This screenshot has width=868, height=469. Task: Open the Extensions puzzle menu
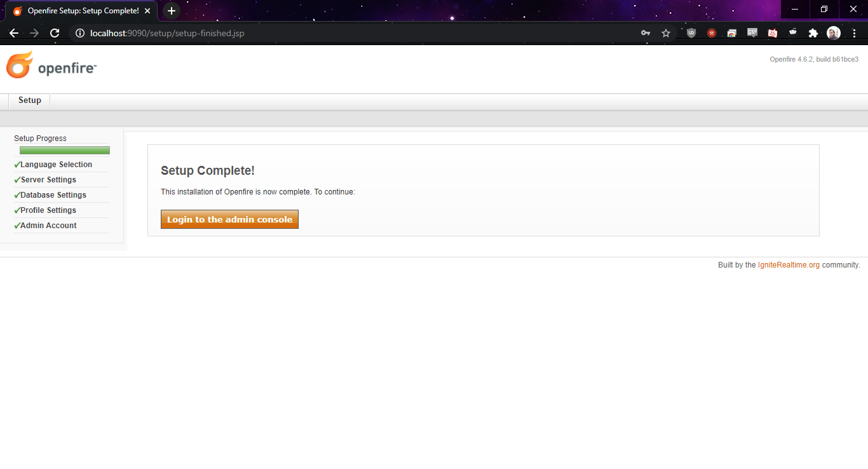813,33
